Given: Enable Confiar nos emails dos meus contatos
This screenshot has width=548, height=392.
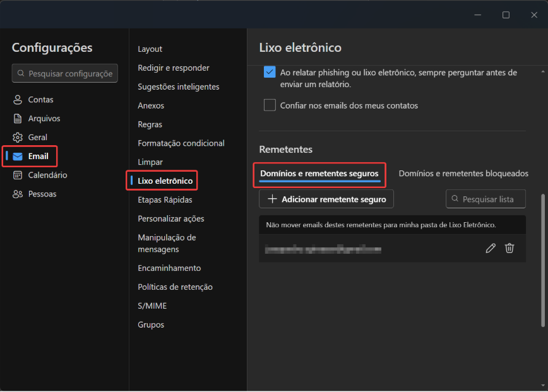Looking at the screenshot, I should pos(270,105).
